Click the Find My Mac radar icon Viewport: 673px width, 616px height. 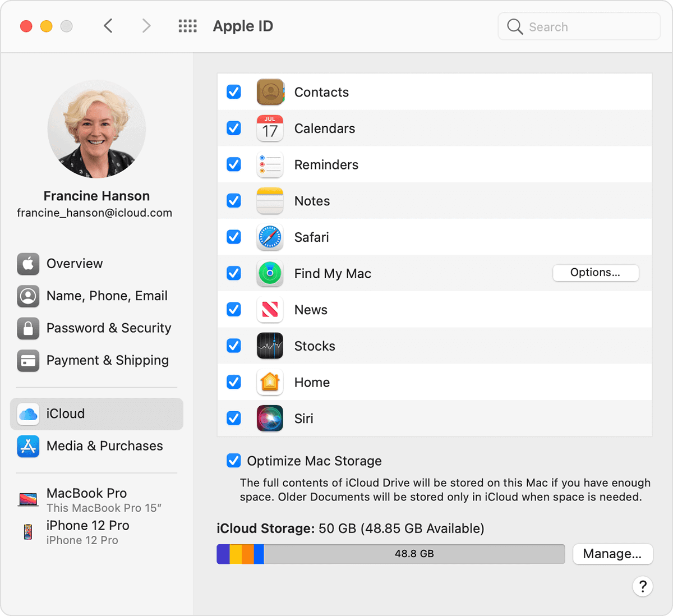(x=270, y=274)
